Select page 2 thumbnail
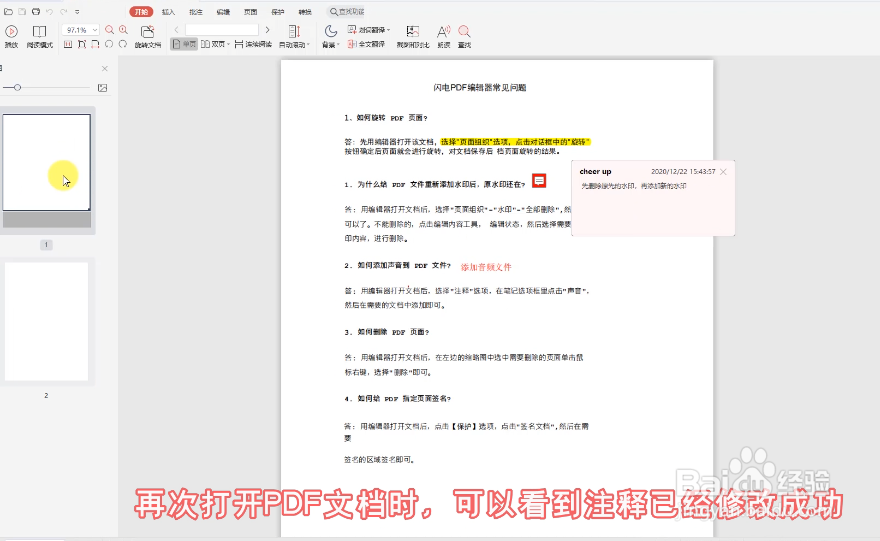The height and width of the screenshot is (541, 880). (x=47, y=322)
